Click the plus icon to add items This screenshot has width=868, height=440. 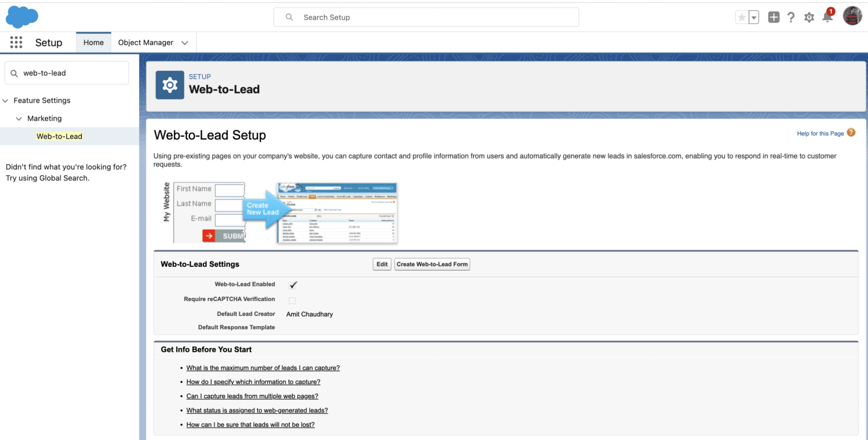pos(773,17)
